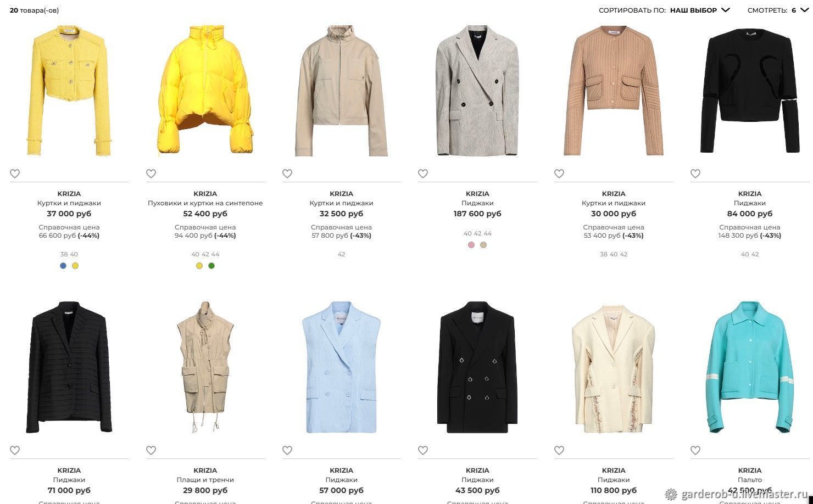The width and height of the screenshot is (813, 504).
Task: Select blue color swatch for tweed jacket
Action: (63, 266)
